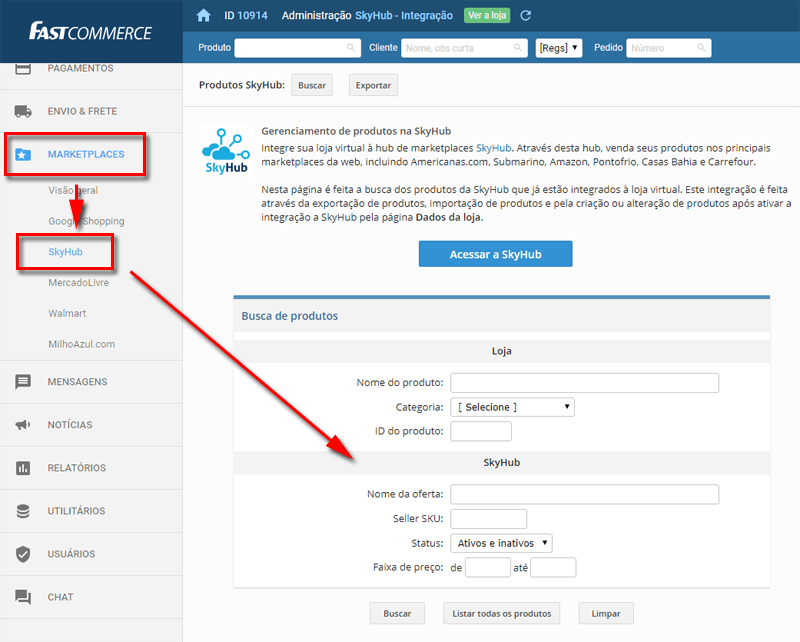Click the Marketplaces star icon
The image size is (800, 642).
click(x=22, y=154)
